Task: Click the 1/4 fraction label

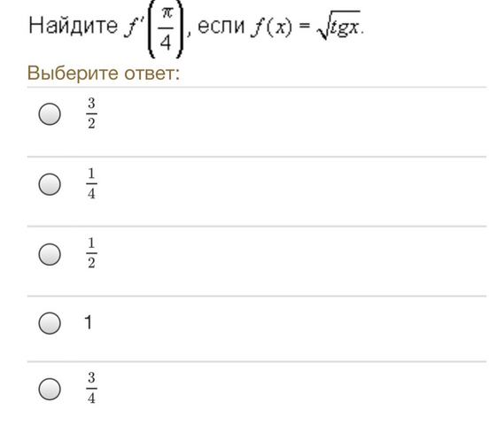Action: [91, 184]
